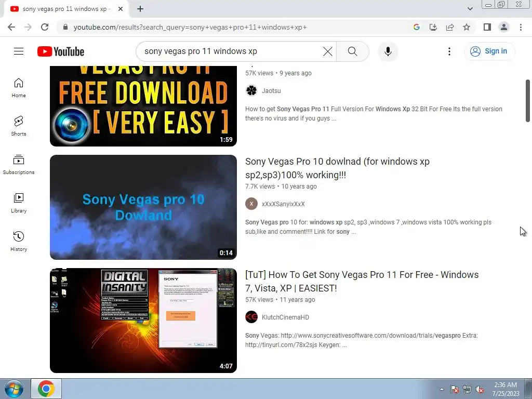Close the sony vegas pro 11 tab
The image size is (532, 399).
tap(121, 9)
